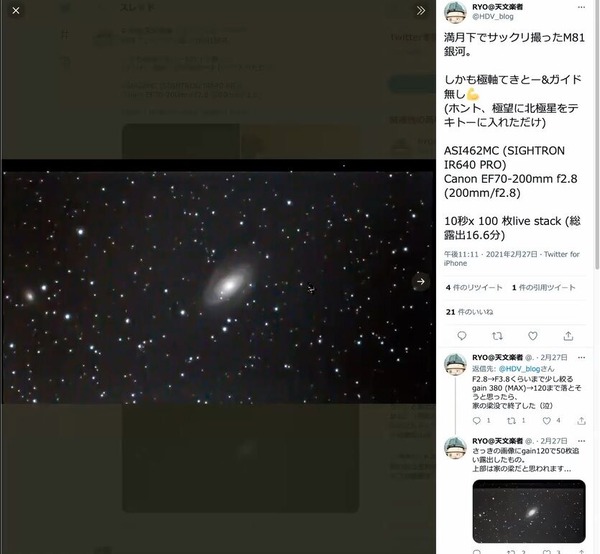
Task: View the 1 件の引用ツイート list
Action: (543, 288)
